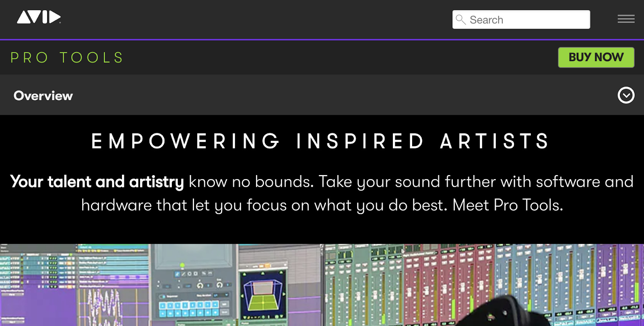Click the BUY NOW button

coord(596,57)
